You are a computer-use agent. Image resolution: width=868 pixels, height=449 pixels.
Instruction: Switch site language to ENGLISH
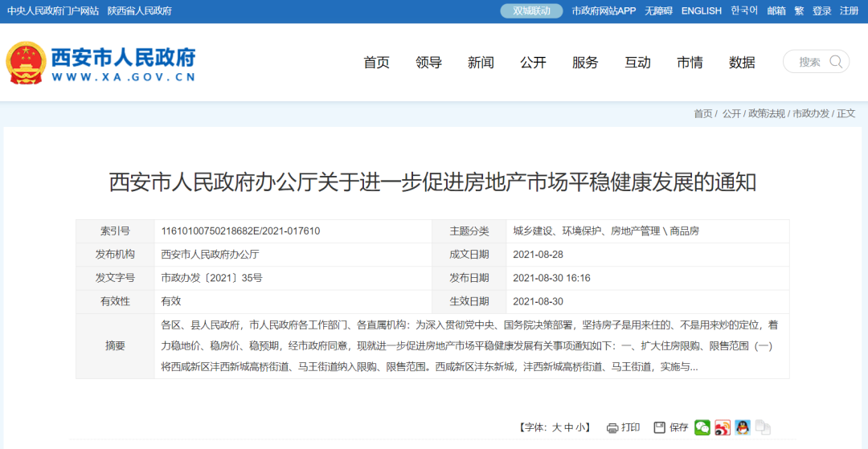click(701, 10)
